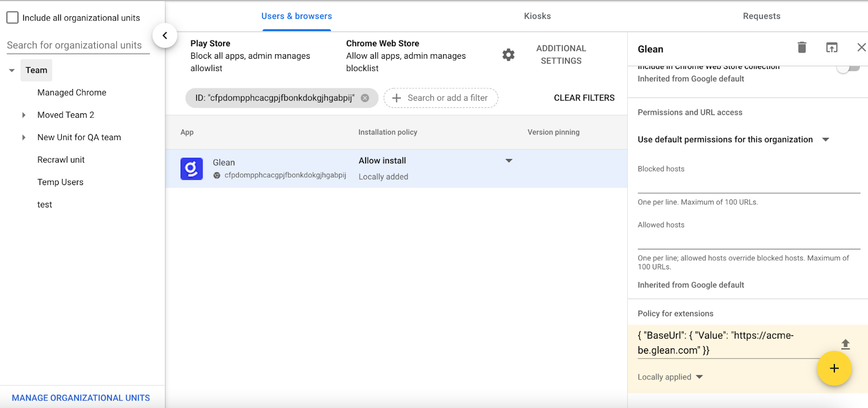Expand New Unit for QA team
The width and height of the screenshot is (868, 408).
(24, 138)
